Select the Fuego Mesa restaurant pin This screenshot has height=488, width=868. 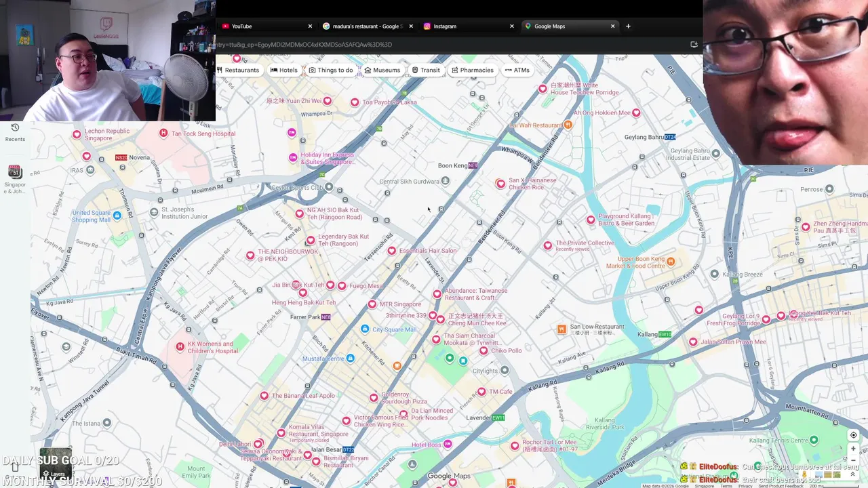342,286
